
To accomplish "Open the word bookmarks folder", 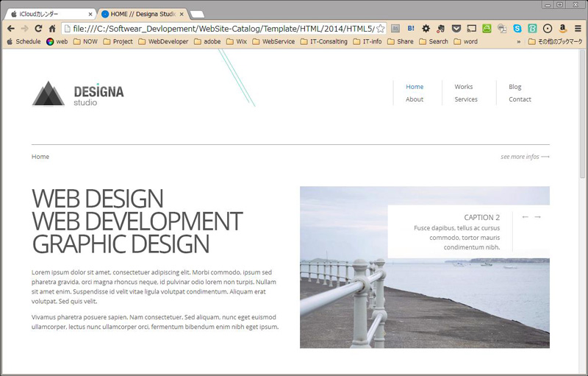I will coord(466,41).
